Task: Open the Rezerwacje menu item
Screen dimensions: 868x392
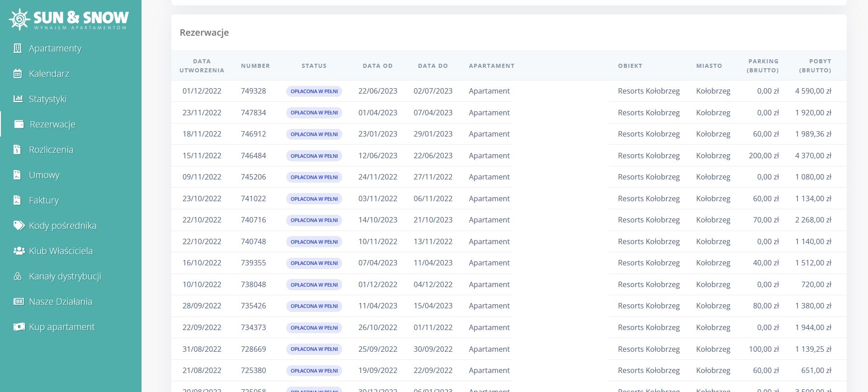Action: 52,124
